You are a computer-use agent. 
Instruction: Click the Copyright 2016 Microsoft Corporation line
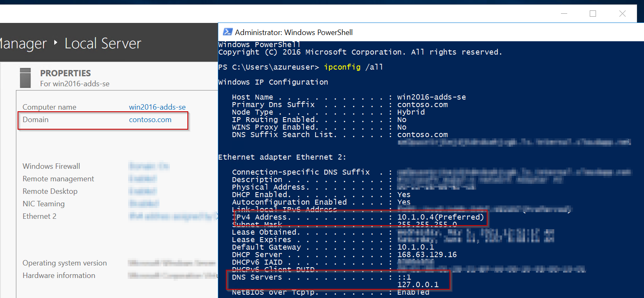[x=360, y=52]
